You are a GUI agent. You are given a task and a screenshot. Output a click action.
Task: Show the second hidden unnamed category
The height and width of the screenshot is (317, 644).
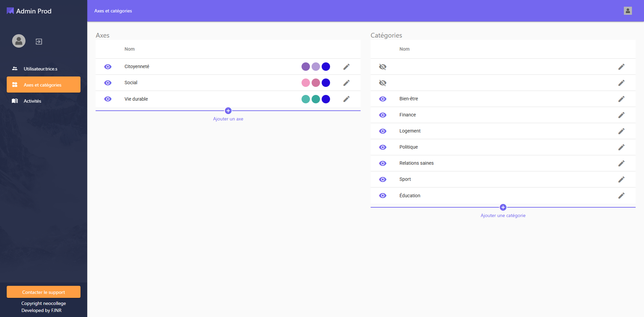tap(383, 83)
